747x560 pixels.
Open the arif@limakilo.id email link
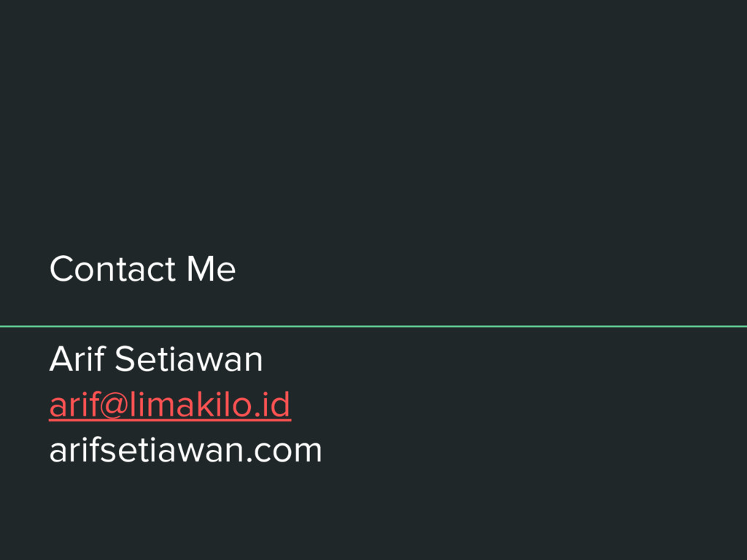tap(170, 405)
